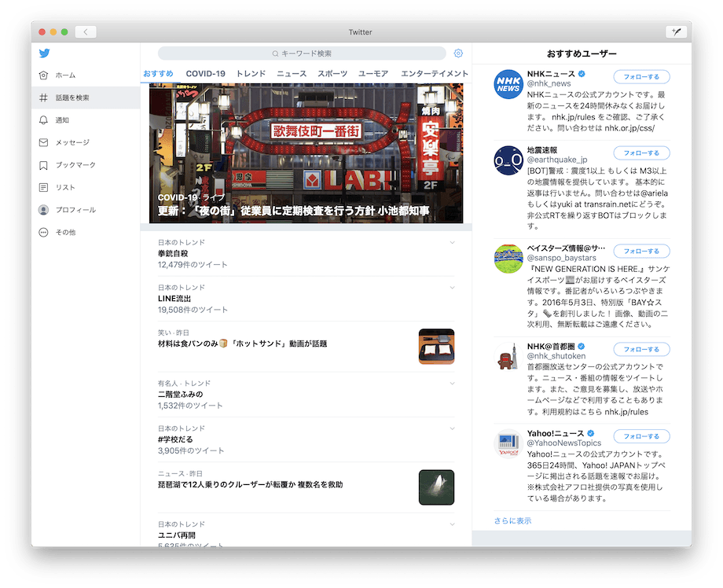Follow NHKニュース with フォローする
Image resolution: width=723 pixels, height=588 pixels.
coord(641,77)
